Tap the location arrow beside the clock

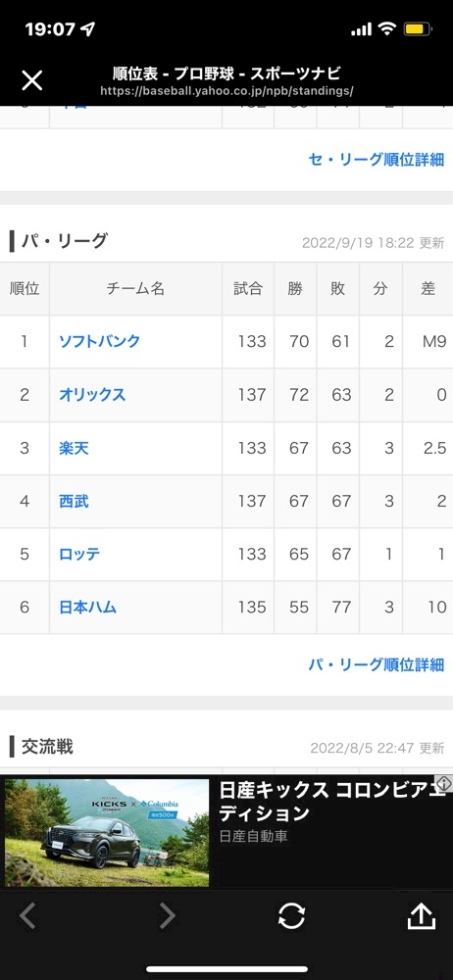[x=89, y=29]
